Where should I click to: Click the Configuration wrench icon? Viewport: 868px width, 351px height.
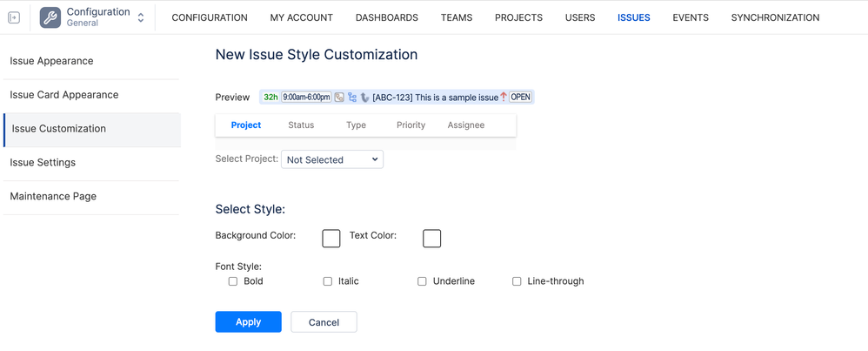point(50,17)
